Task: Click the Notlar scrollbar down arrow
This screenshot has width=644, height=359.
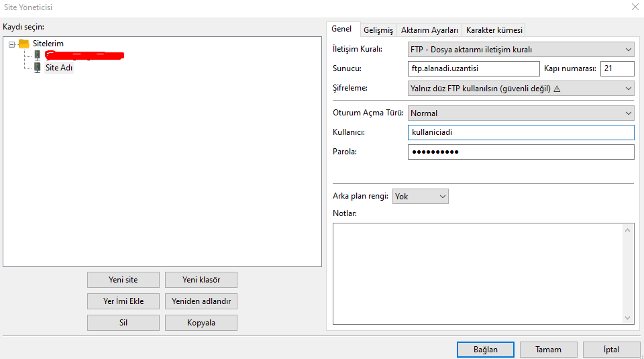Action: click(x=628, y=317)
